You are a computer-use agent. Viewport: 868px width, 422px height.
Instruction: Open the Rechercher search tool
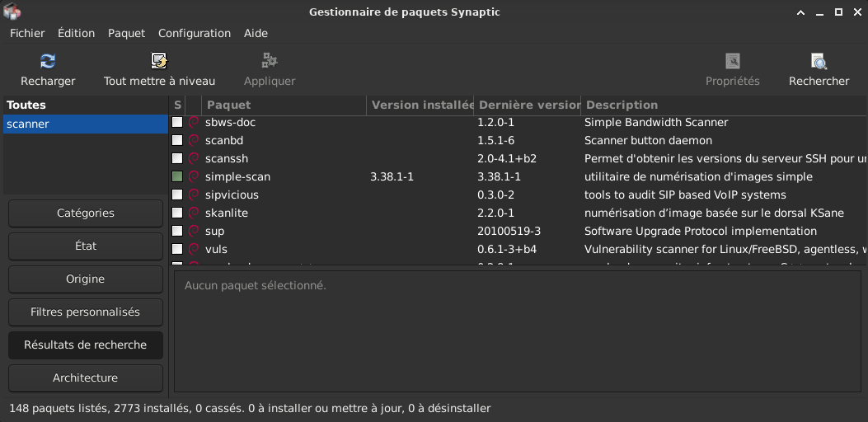(819, 61)
